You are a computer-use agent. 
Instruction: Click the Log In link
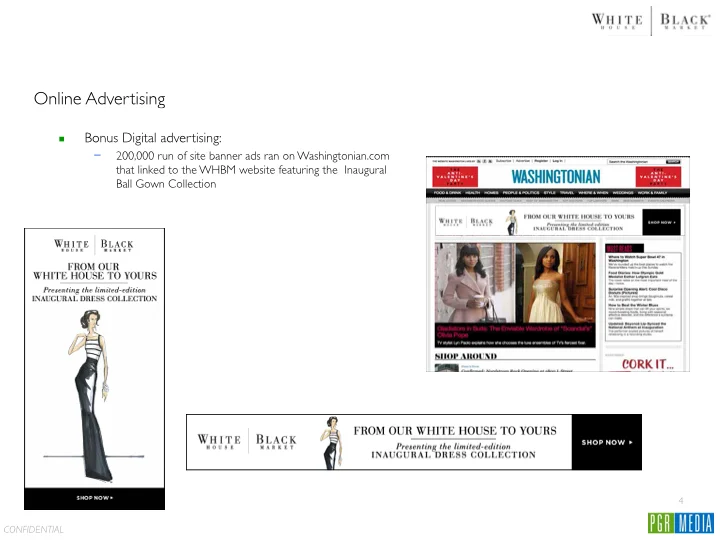557,161
